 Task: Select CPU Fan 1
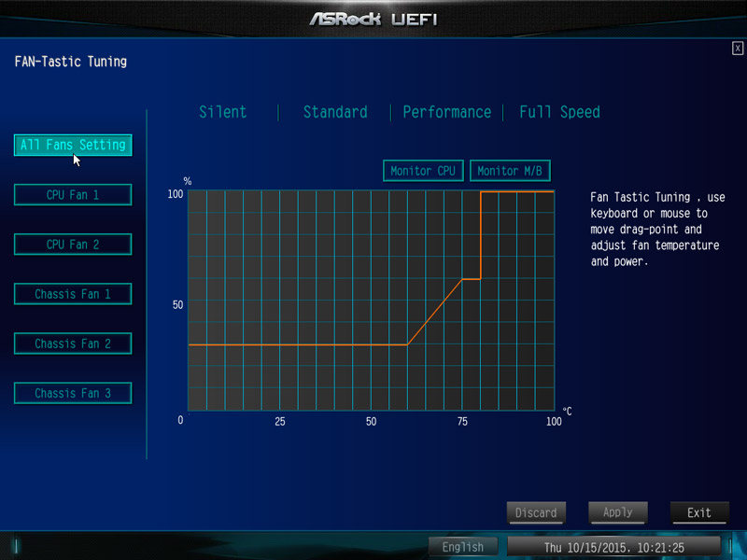coord(73,195)
